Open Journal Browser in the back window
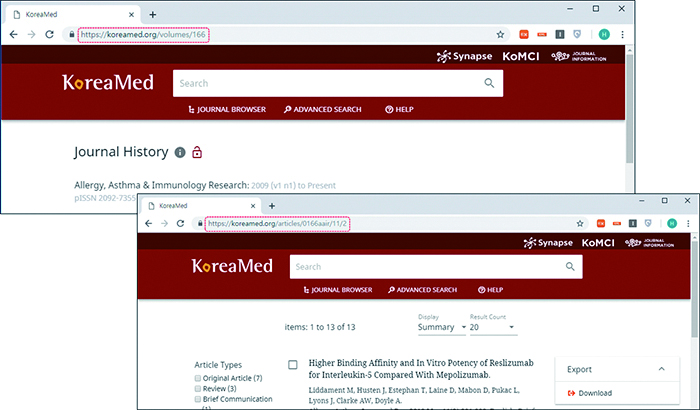The image size is (700, 410). pyautogui.click(x=227, y=109)
